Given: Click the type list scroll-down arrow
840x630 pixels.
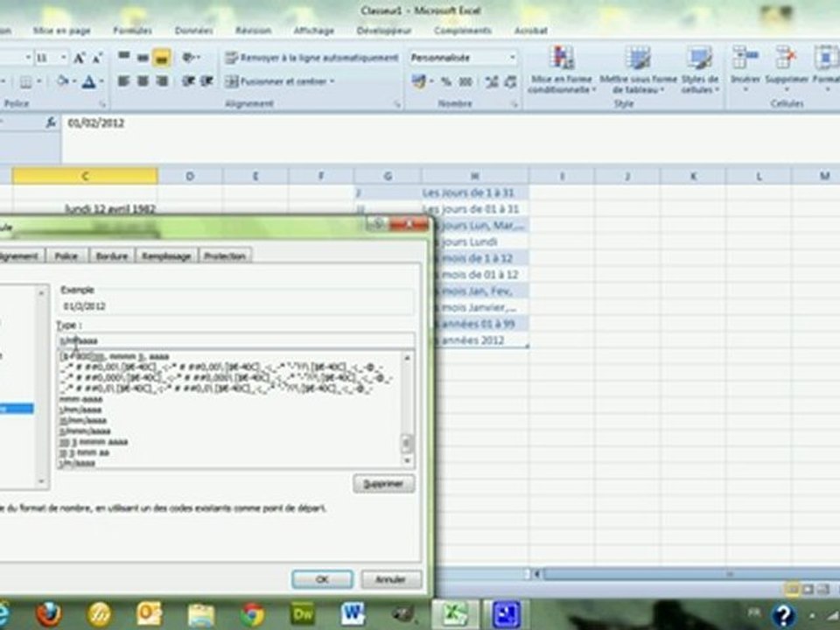Looking at the screenshot, I should click(407, 459).
